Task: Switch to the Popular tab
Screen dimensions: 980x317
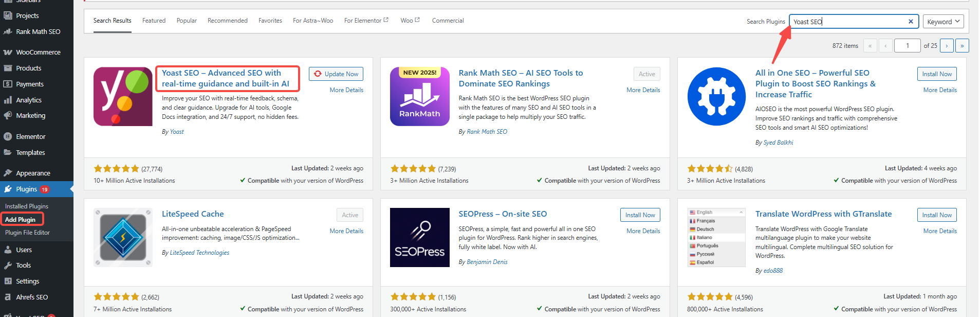Action: [187, 21]
